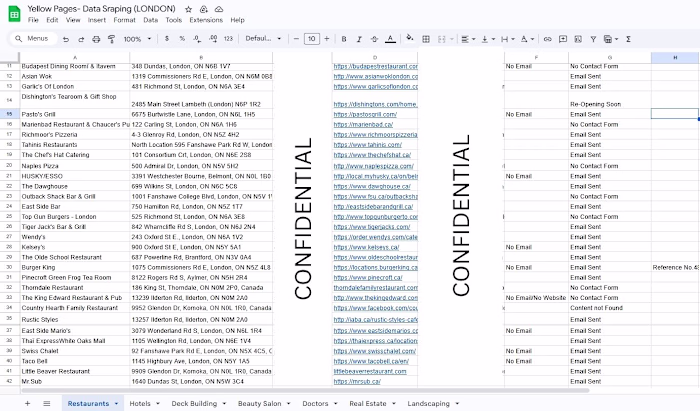Click the Move to folder icon
This screenshot has width=700, height=411.
click(x=204, y=9)
